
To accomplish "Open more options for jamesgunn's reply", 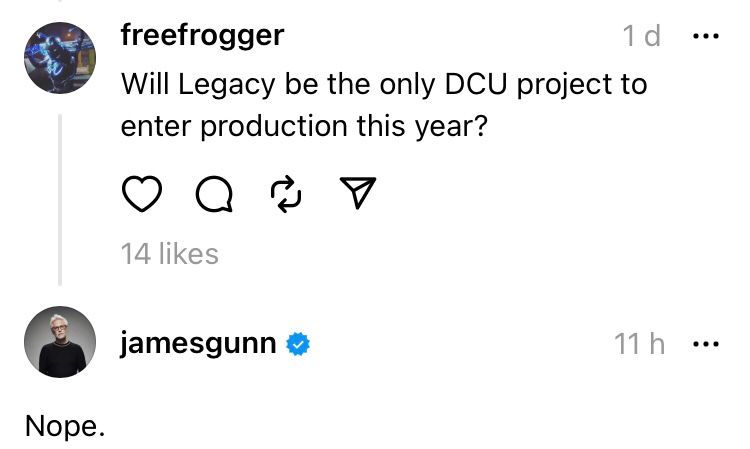I will (x=706, y=345).
